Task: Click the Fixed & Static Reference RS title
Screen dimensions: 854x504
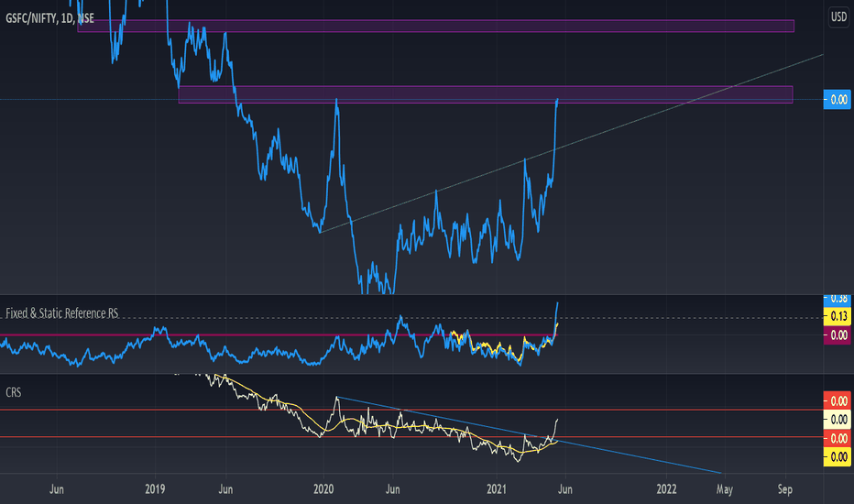Action: tap(62, 312)
